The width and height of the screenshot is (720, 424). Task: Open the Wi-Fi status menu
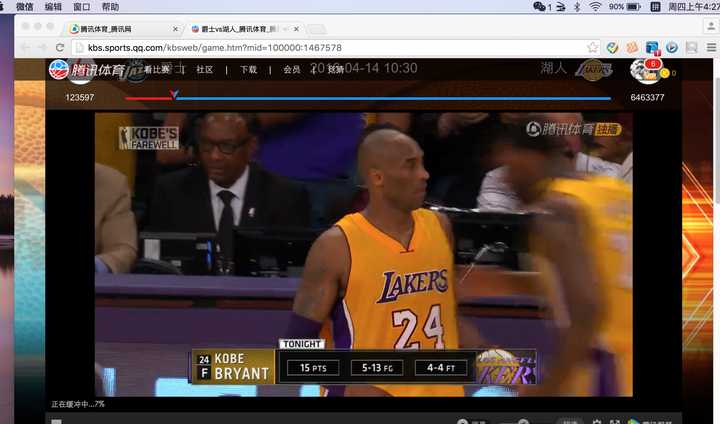(595, 7)
